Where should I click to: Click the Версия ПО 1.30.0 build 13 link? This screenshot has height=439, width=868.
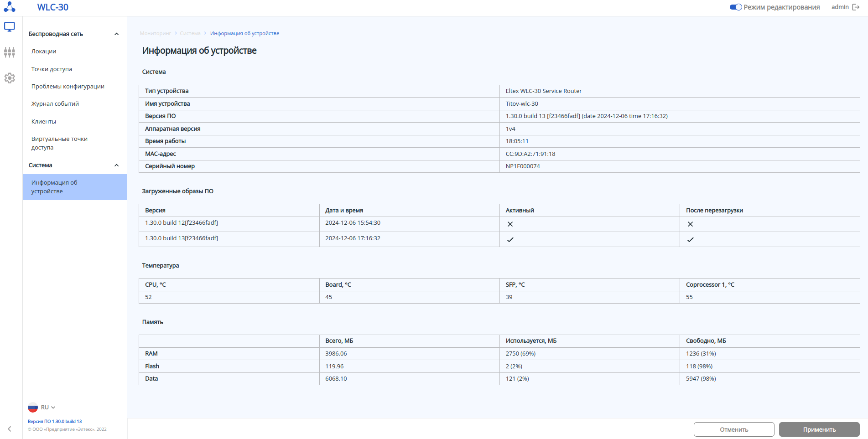[55, 422]
